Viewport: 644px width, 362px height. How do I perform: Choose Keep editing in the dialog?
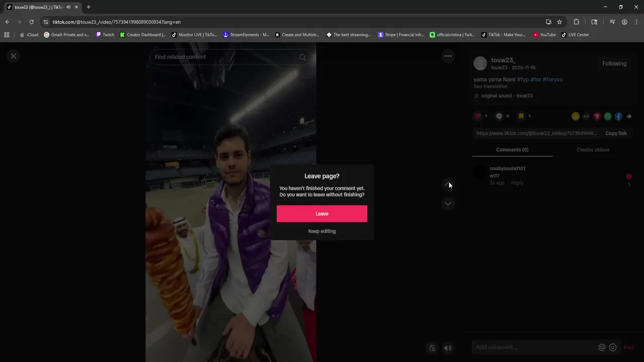(322, 231)
